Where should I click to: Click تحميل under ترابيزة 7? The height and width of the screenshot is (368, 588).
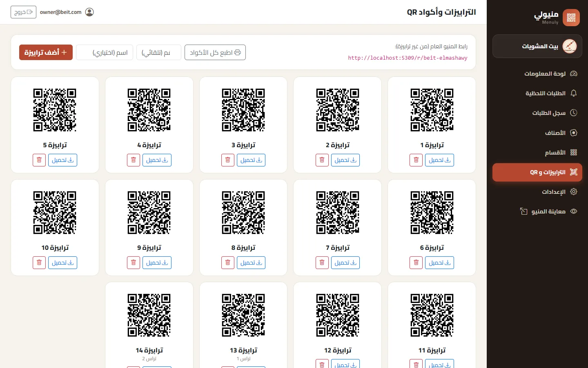coord(345,263)
